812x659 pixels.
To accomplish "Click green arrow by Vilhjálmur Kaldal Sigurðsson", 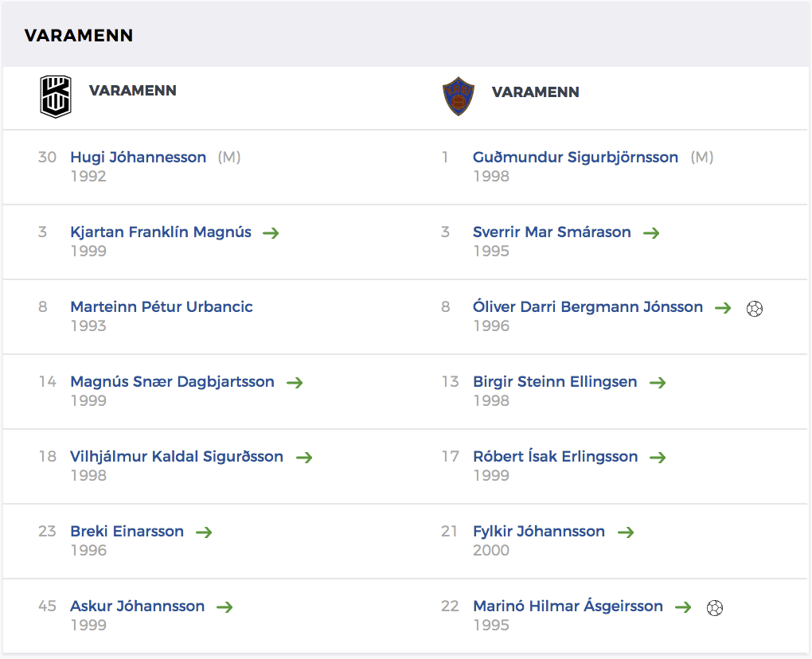I will point(304,457).
